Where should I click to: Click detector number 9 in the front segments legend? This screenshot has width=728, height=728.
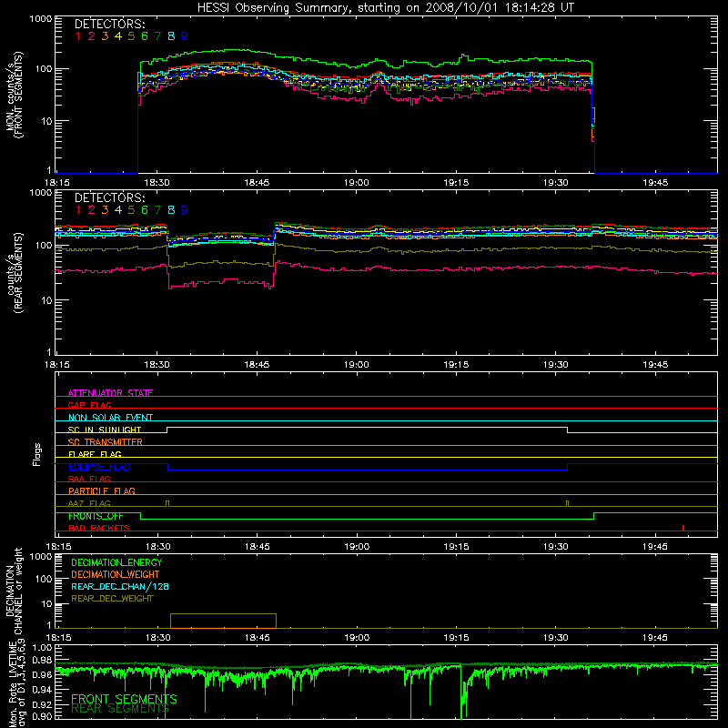185,36
